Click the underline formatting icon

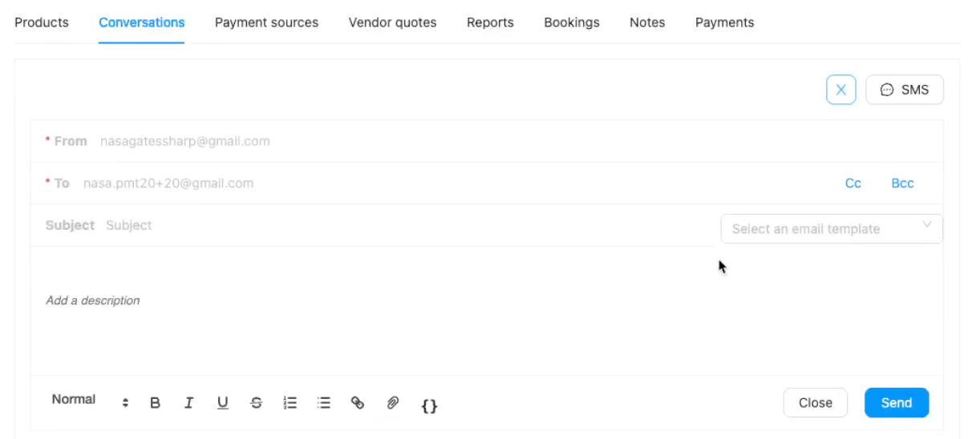tap(223, 403)
